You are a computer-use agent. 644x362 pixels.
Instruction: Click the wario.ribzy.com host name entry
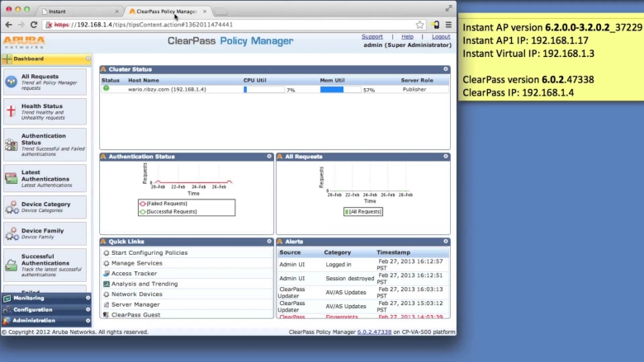(167, 89)
